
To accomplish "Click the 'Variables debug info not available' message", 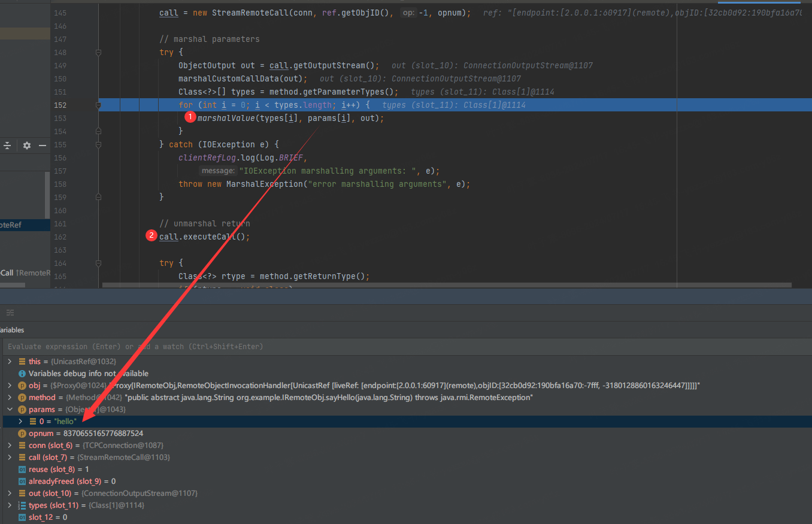I will [89, 374].
